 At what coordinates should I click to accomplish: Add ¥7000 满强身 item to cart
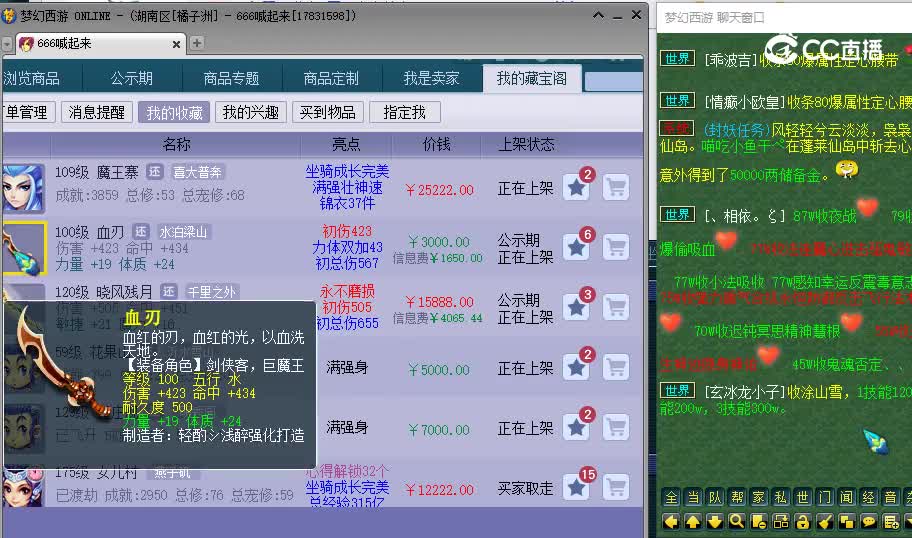tap(616, 427)
